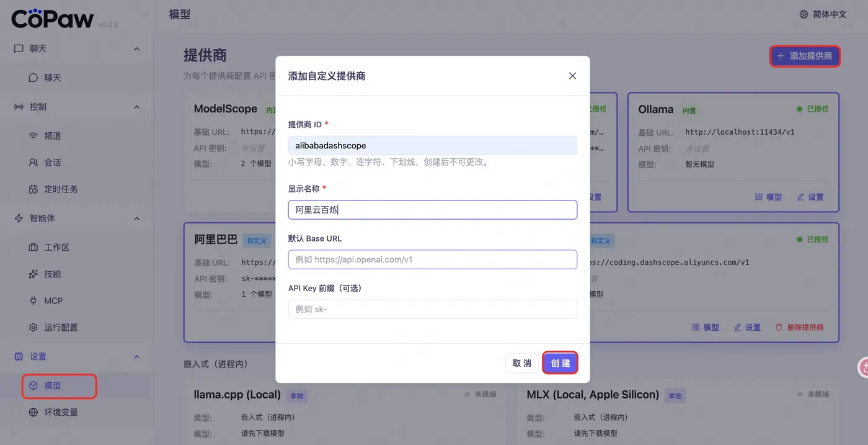Click plus icon on 添加提供商

point(781,56)
